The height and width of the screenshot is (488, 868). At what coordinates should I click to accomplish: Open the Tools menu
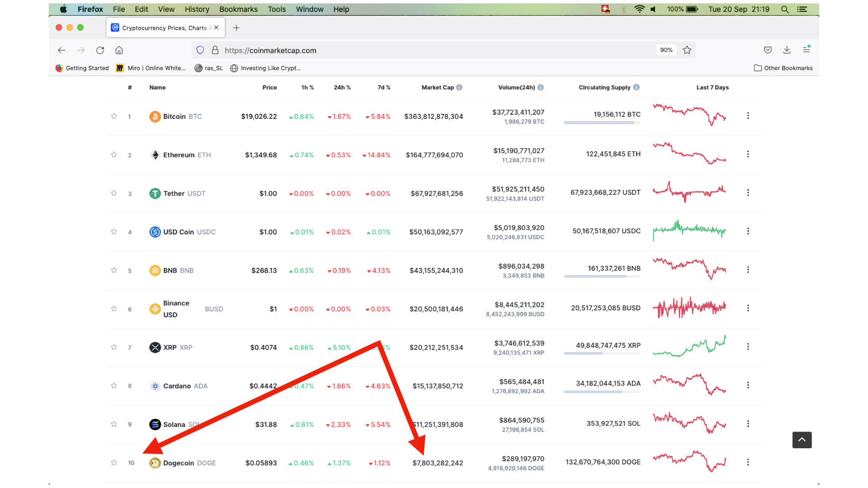pos(277,9)
